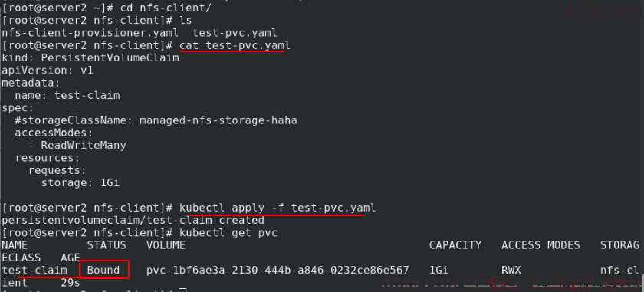The height and width of the screenshot is (292, 644).
Task: Click the "RWX" access mode value
Action: [x=511, y=271]
